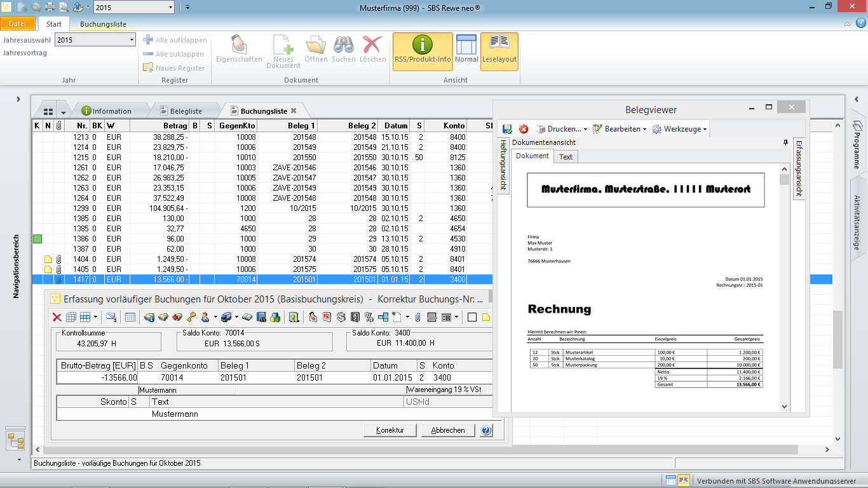Save document in Belegviewer toolbar
This screenshot has height=488, width=868.
coord(507,129)
